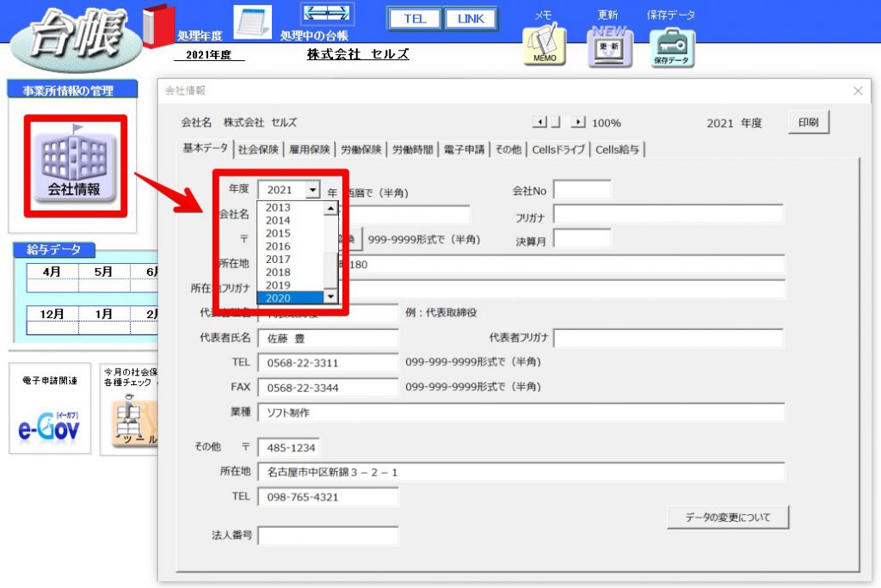Switch to the 雇用保険 tab
Screen dimensions: 881x588
[310, 150]
